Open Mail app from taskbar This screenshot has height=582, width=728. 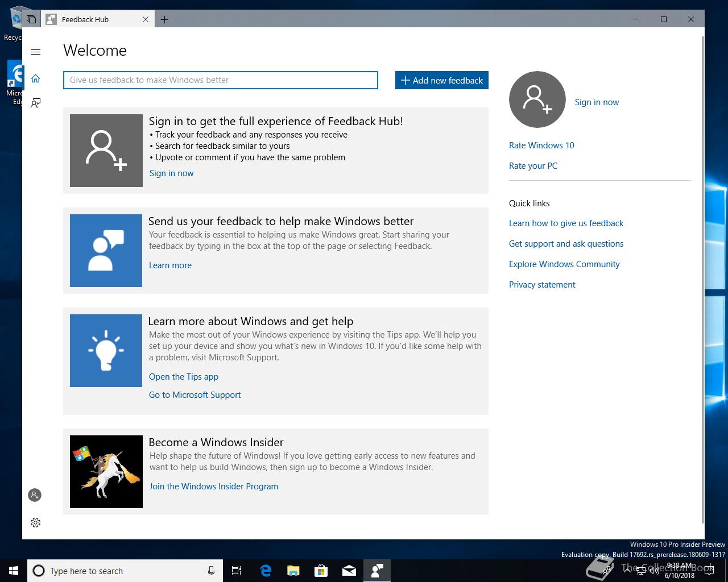pyautogui.click(x=349, y=571)
